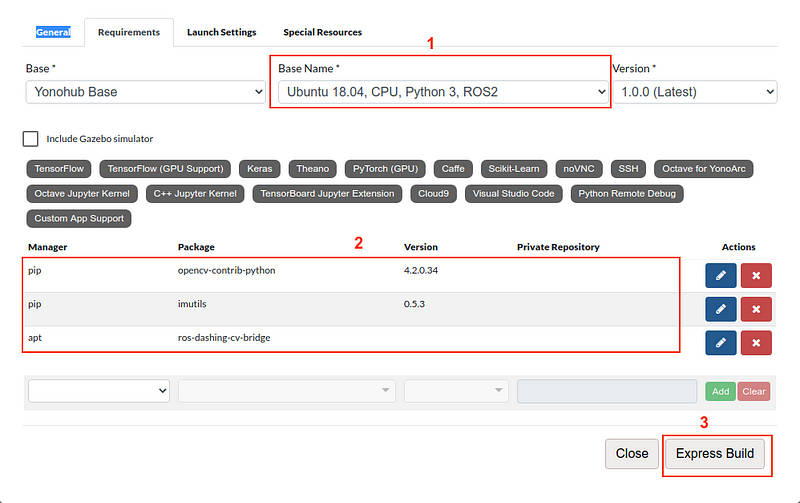Toggle the SSH tag
This screenshot has width=800, height=503.
628,169
